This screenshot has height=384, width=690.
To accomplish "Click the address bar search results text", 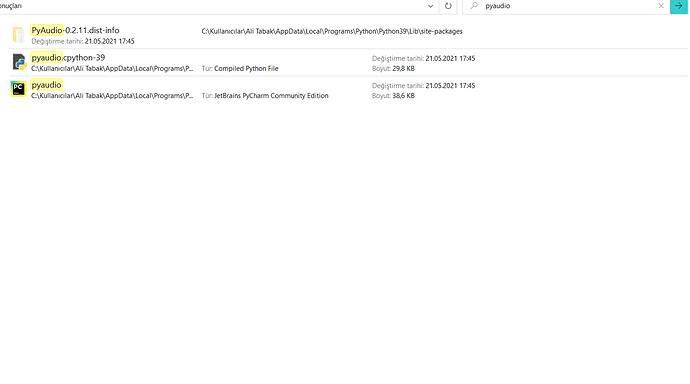I will [x=11, y=6].
